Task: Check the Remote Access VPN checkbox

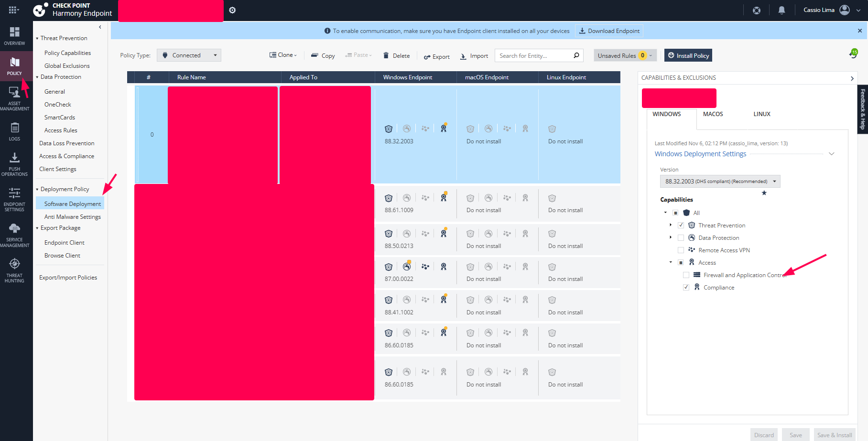Action: (x=681, y=250)
